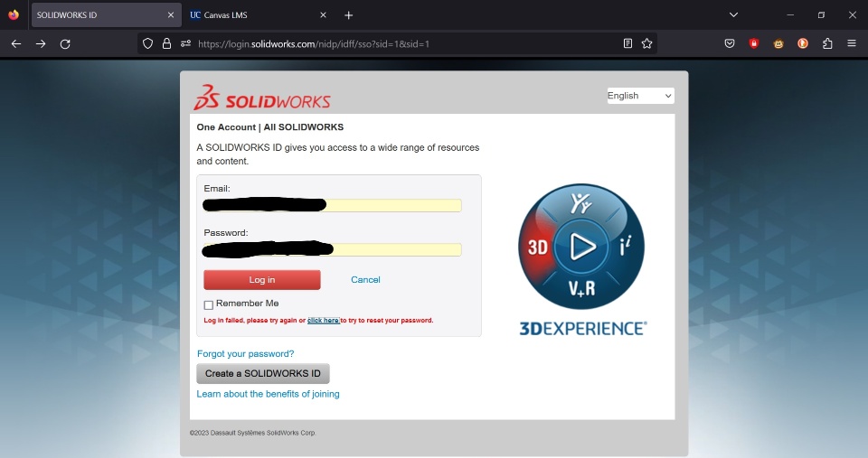Click the red Log in button
868x458 pixels.
click(262, 280)
